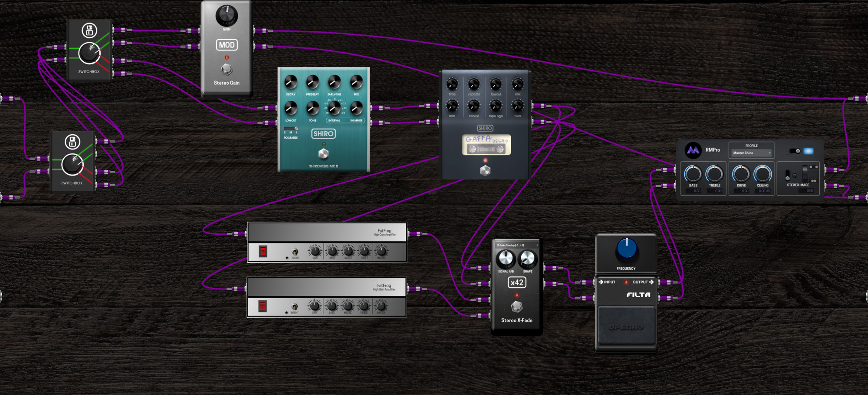This screenshot has width=868, height=395.
Task: Click the RMPro CEILING knob
Action: pos(763,174)
